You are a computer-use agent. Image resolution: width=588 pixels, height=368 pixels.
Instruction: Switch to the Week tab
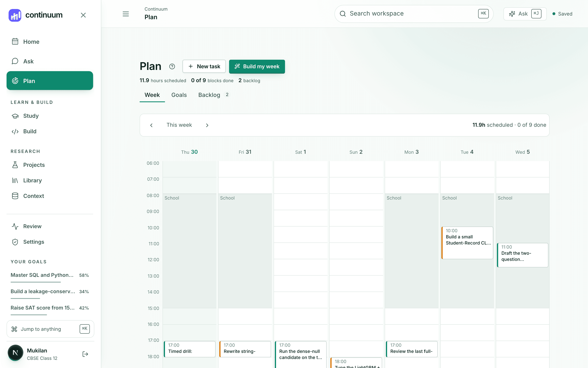152,95
